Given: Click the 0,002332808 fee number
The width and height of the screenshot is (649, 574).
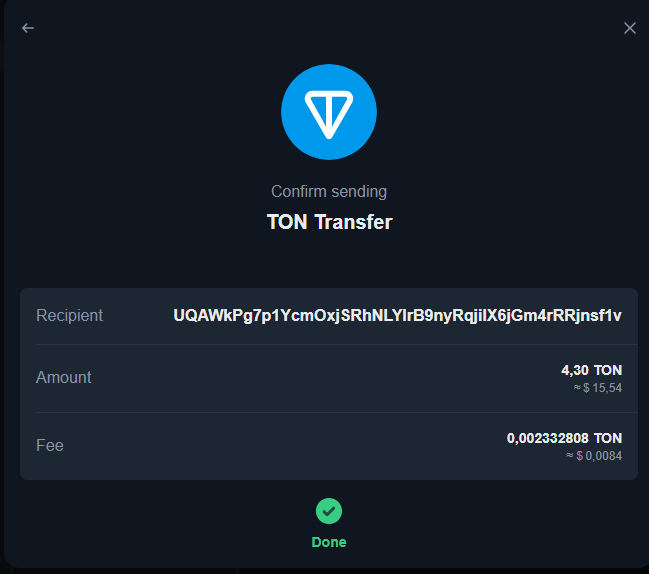Looking at the screenshot, I should pos(548,438).
